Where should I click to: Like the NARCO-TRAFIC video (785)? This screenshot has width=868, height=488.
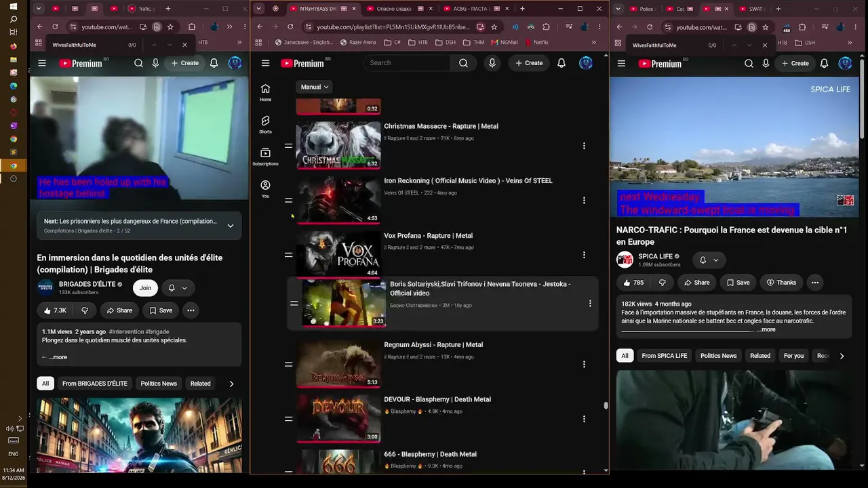(633, 283)
